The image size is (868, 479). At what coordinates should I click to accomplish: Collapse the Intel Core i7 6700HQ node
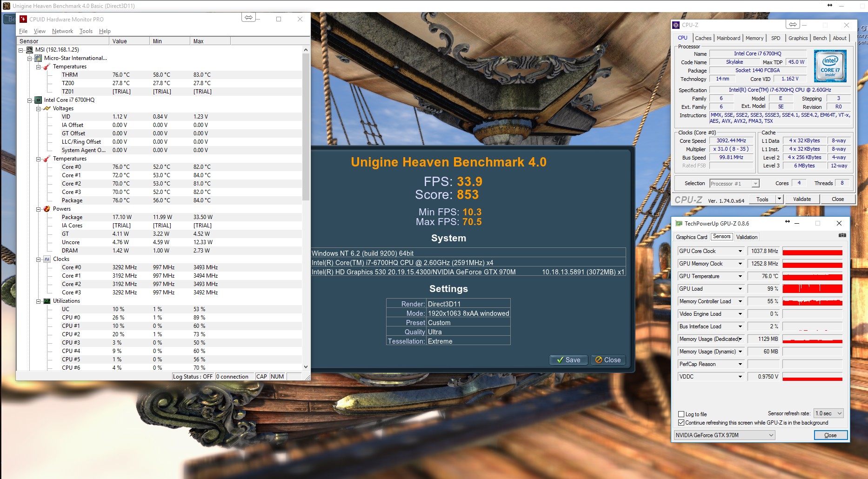pos(30,100)
